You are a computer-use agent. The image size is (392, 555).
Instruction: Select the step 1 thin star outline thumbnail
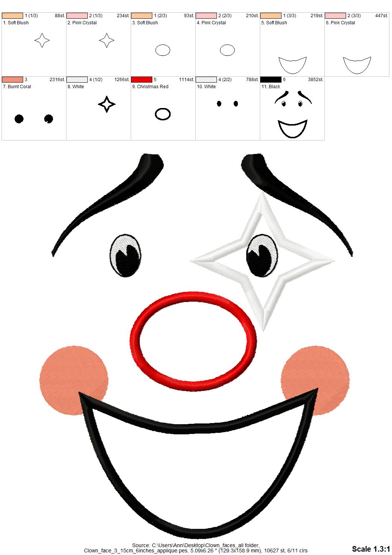click(x=42, y=40)
